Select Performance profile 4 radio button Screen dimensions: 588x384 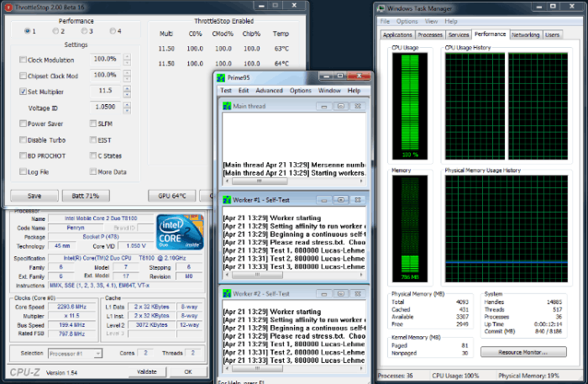pyautogui.click(x=113, y=31)
